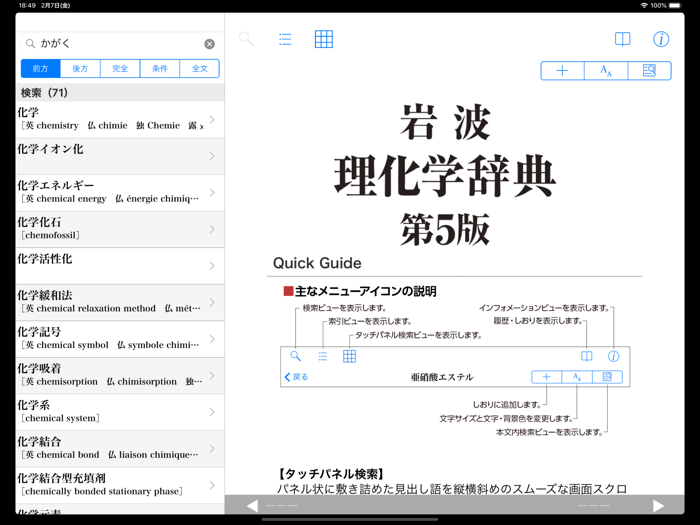This screenshot has height=525, width=700.
Task: Show the index list view icon
Action: click(285, 39)
